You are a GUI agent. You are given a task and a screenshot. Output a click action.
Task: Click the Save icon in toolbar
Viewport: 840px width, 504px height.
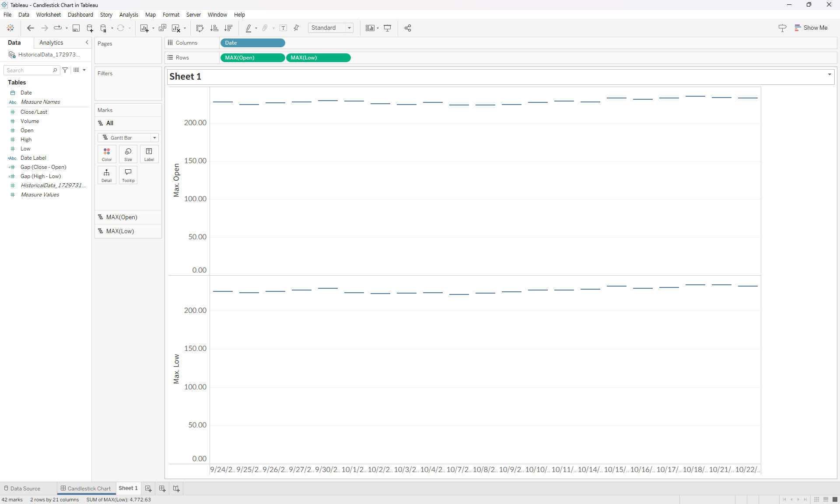coord(76,28)
